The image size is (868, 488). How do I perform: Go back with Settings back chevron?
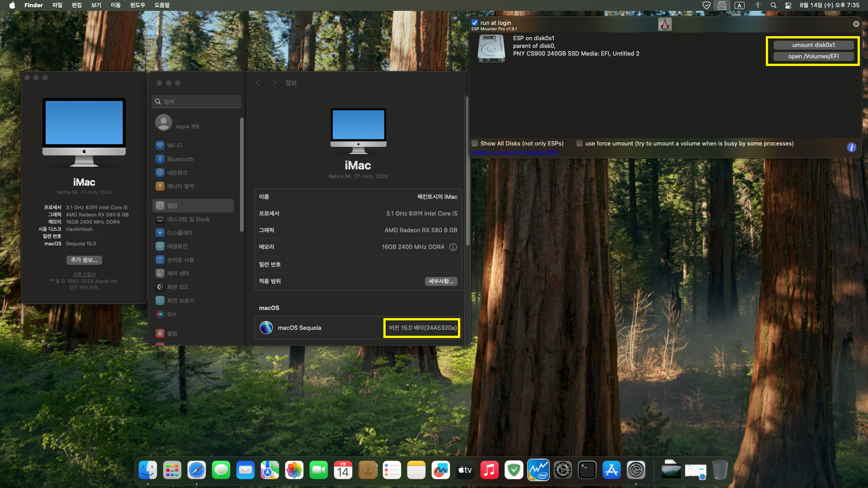point(258,83)
